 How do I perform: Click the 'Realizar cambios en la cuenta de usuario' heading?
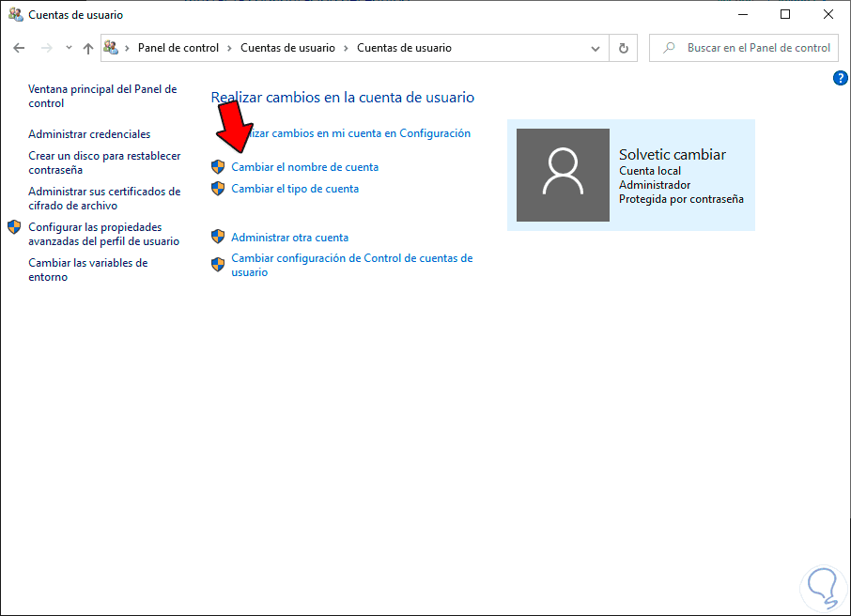tap(343, 98)
